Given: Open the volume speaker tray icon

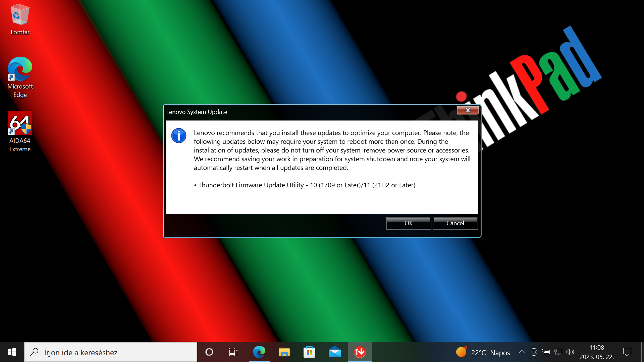Looking at the screenshot, I should click(x=570, y=352).
